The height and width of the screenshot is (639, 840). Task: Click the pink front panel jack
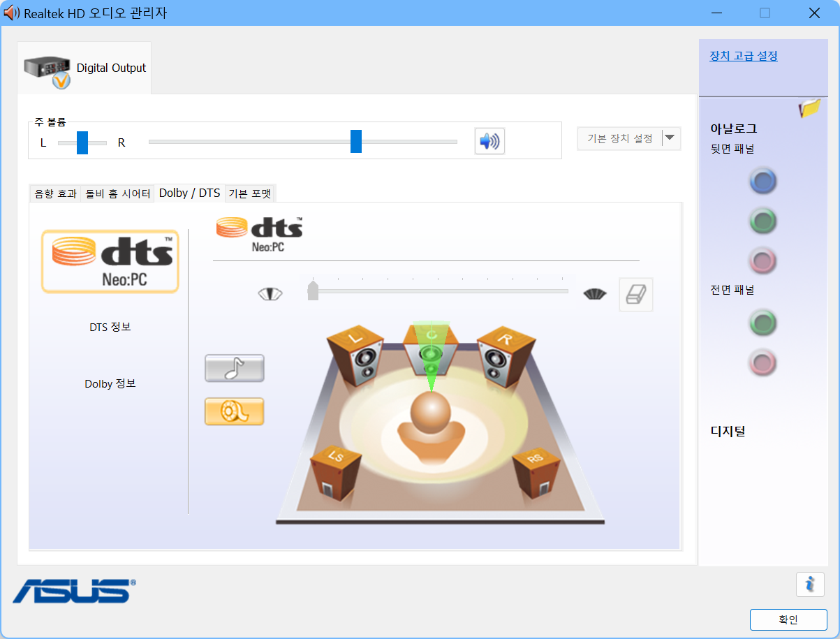pyautogui.click(x=763, y=362)
